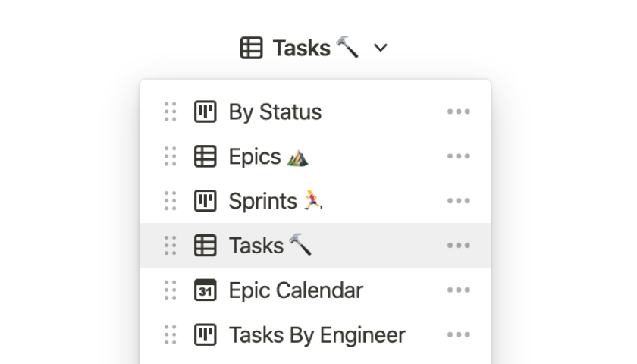Switch to the Epic Calendar view
The width and height of the screenshot is (637, 364).
[x=296, y=290]
